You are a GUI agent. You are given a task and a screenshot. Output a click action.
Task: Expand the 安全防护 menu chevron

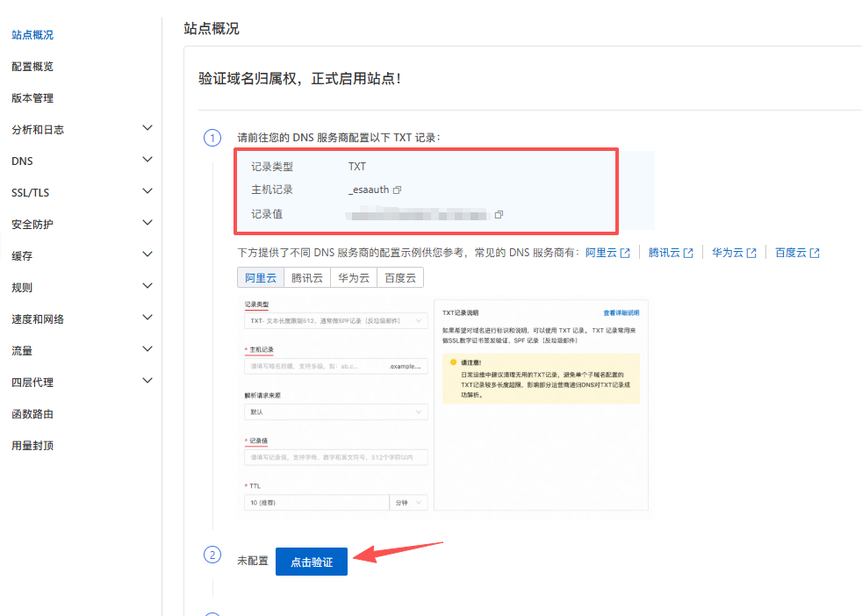coord(147,224)
